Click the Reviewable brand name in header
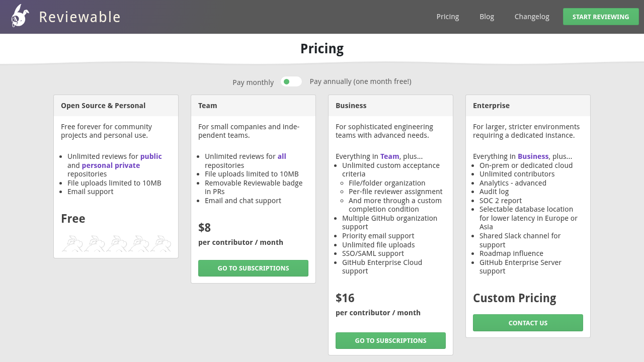The height and width of the screenshot is (362, 644). (x=80, y=17)
